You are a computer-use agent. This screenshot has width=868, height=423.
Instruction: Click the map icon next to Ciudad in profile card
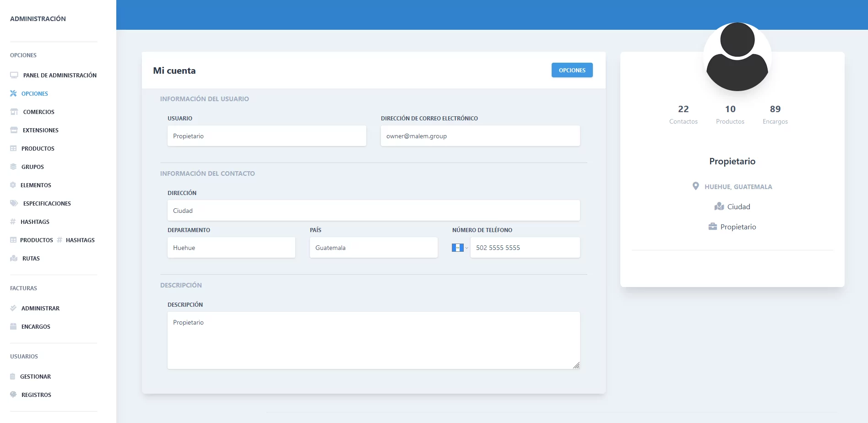pos(719,206)
